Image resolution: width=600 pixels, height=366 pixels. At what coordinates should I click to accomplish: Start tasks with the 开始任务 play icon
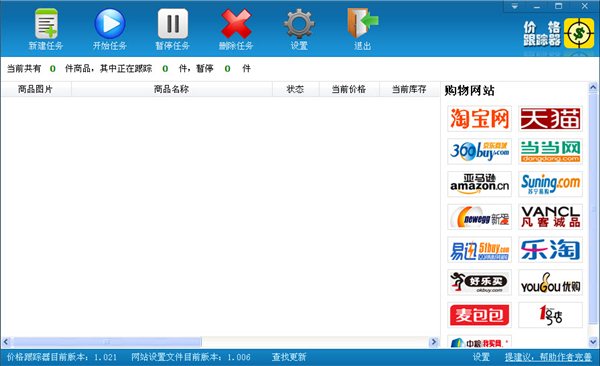(x=110, y=24)
